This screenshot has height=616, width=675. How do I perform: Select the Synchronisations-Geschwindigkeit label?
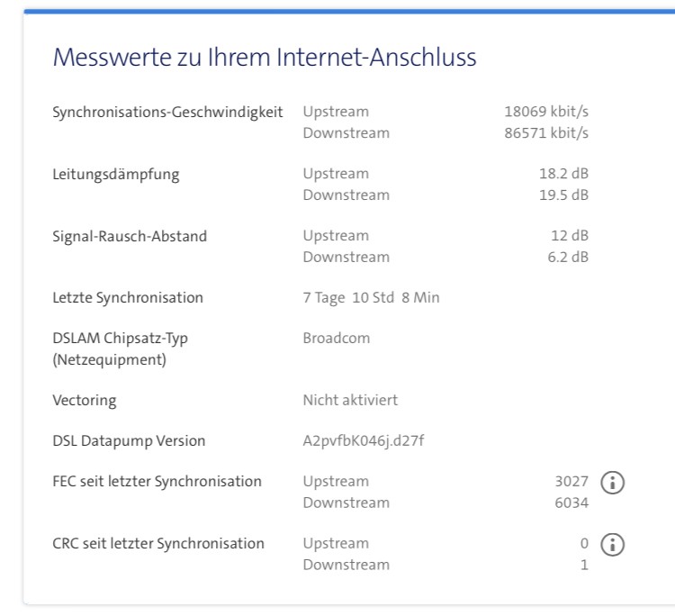167,112
